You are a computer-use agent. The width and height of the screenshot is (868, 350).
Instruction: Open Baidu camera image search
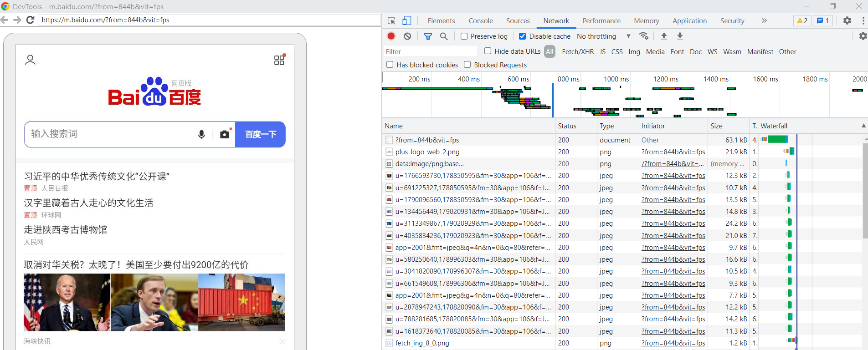(x=225, y=134)
